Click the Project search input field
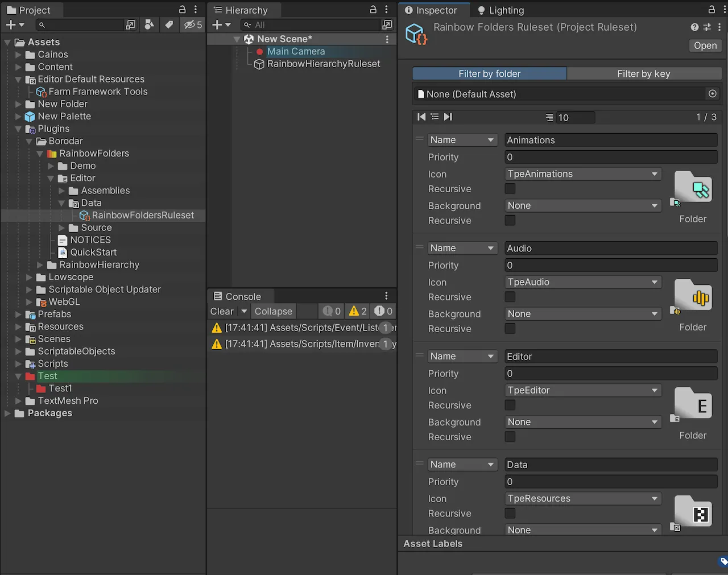728x575 pixels. tap(80, 24)
